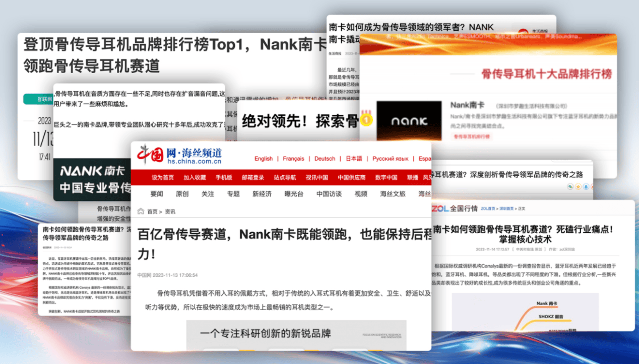
Task: Open 设为首页 in the red nav bar
Action: [163, 177]
